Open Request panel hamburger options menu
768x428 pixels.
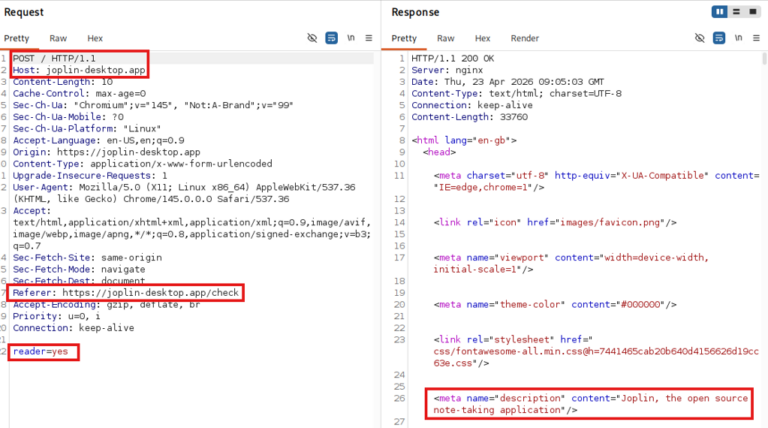pos(369,38)
